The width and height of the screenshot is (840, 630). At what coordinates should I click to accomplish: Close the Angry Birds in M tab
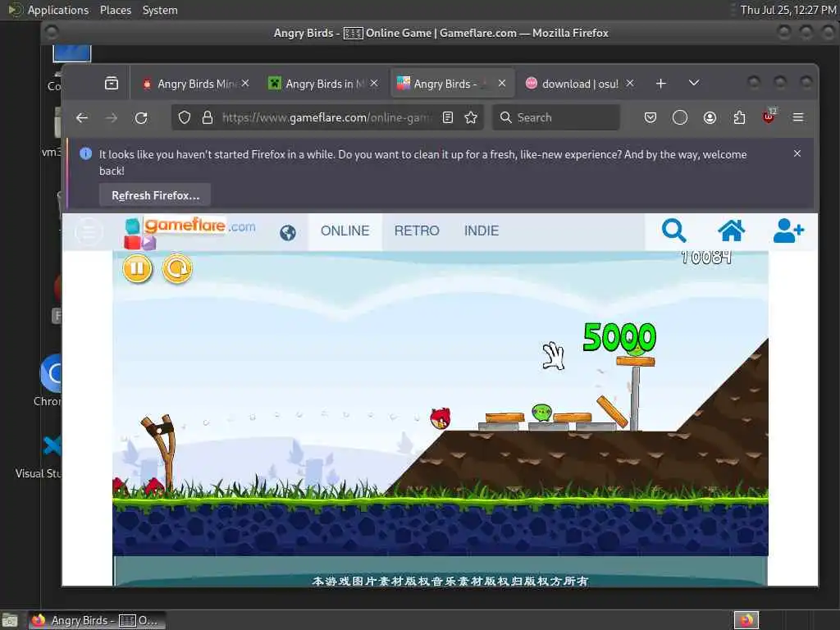click(374, 83)
